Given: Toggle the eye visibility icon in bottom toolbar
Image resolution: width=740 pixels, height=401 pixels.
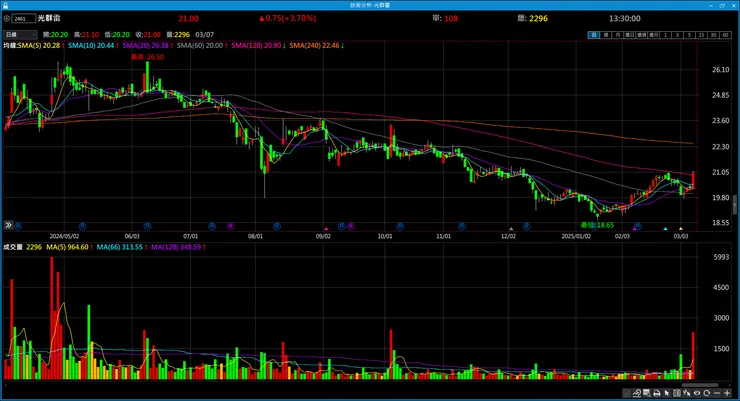Looking at the screenshot, I should click(697, 393).
